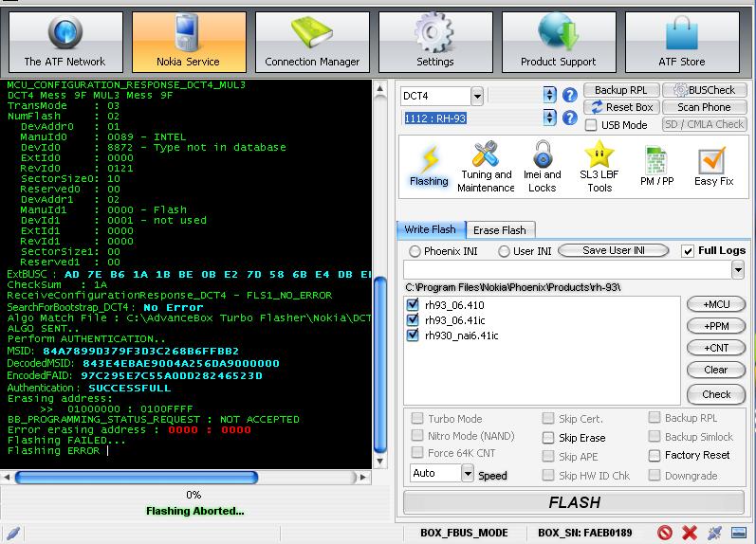Click the blue window icon in status bar
This screenshot has width=756, height=544.
[x=739, y=533]
